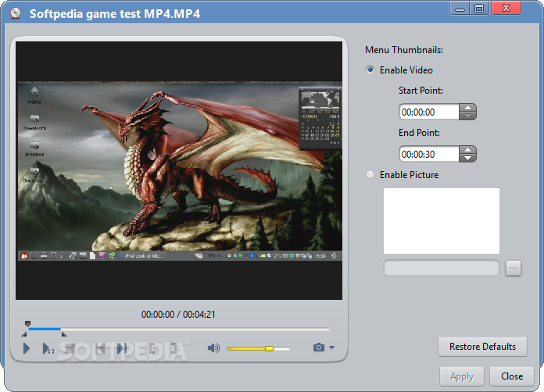Click the Close button
The width and height of the screenshot is (544, 392).
[512, 376]
